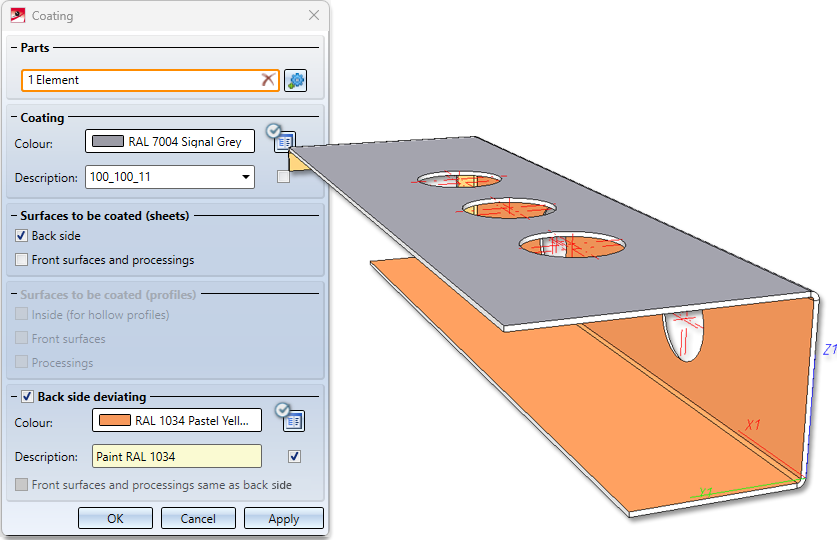
Task: Click the Coating app icon in title bar
Action: click(18, 15)
